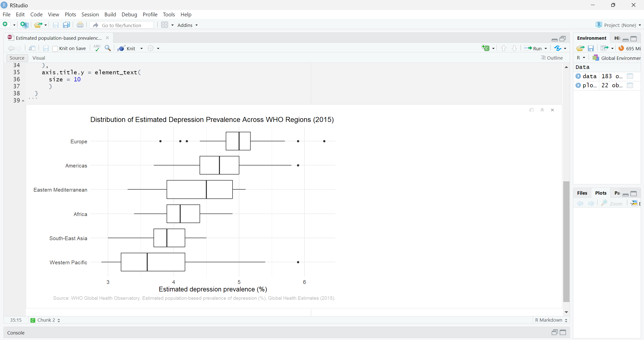Open Find/Replace magnifier
644x340 pixels.
tap(108, 48)
